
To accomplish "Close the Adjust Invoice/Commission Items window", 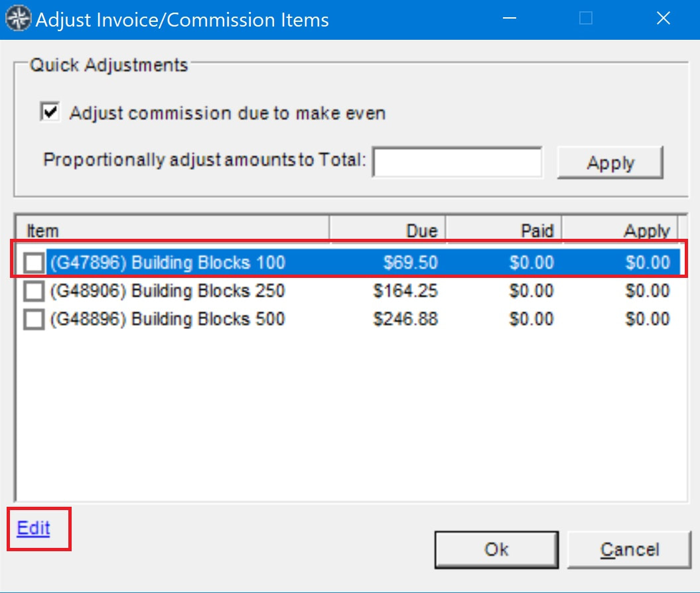I will pos(663,19).
